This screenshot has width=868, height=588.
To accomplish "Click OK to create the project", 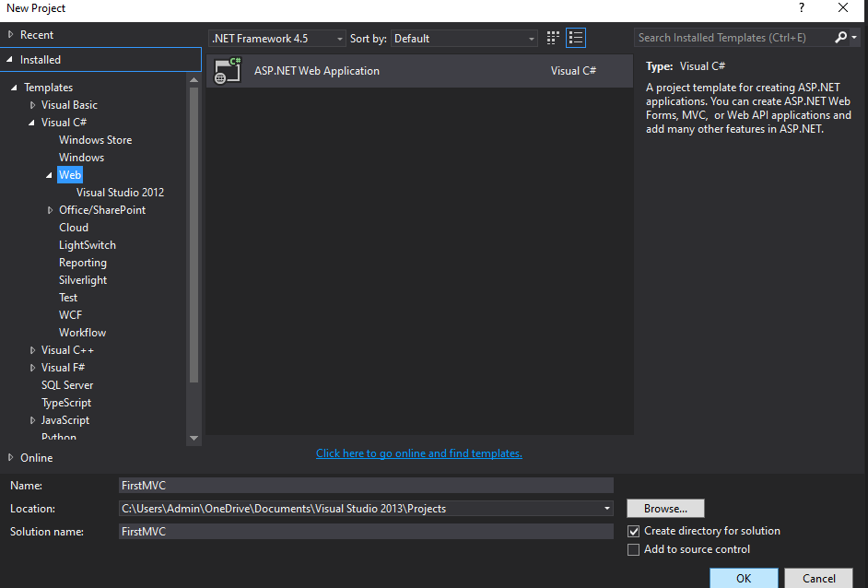I will 744,578.
